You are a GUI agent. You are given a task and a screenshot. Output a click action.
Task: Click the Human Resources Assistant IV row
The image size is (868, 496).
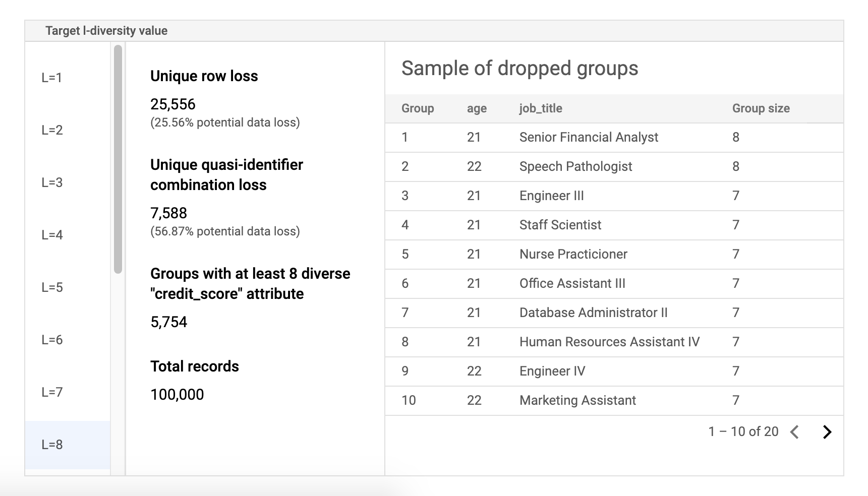point(609,342)
